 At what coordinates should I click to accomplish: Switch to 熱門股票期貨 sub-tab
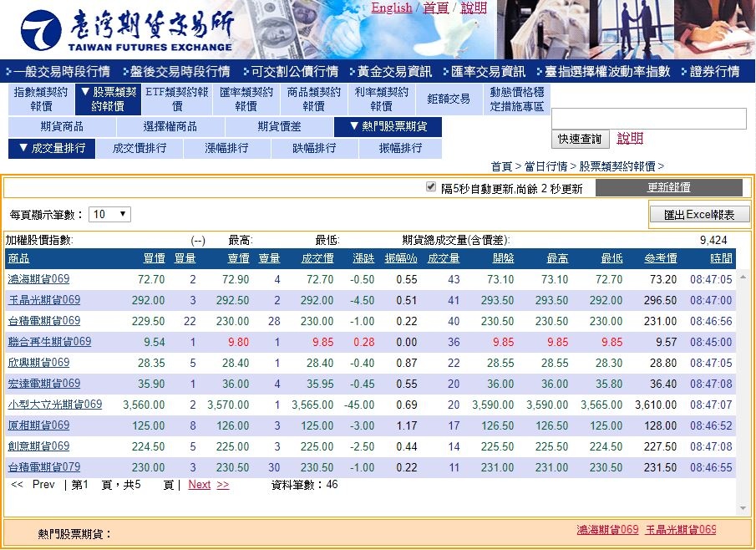point(388,126)
